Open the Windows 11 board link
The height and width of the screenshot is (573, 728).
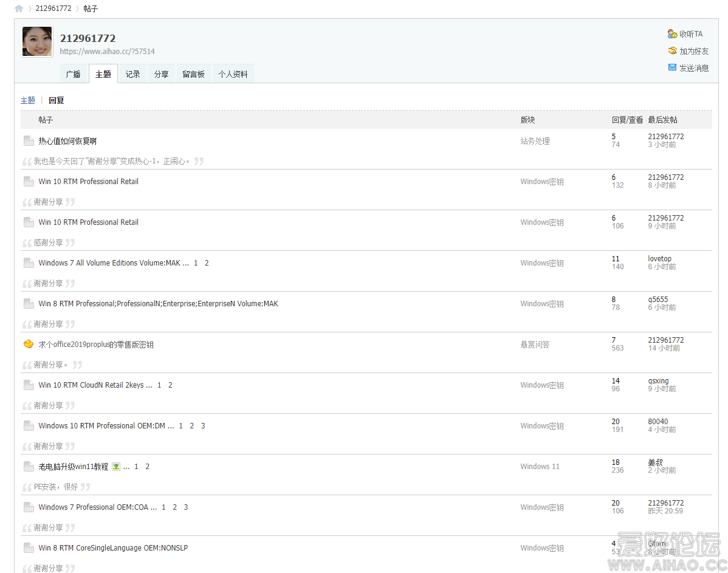(x=540, y=467)
